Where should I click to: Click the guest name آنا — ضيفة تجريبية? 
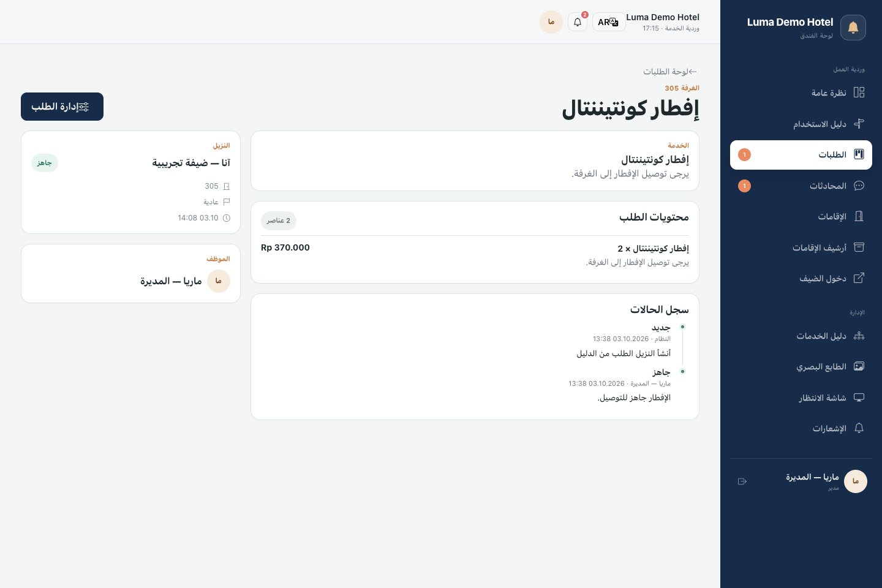191,163
